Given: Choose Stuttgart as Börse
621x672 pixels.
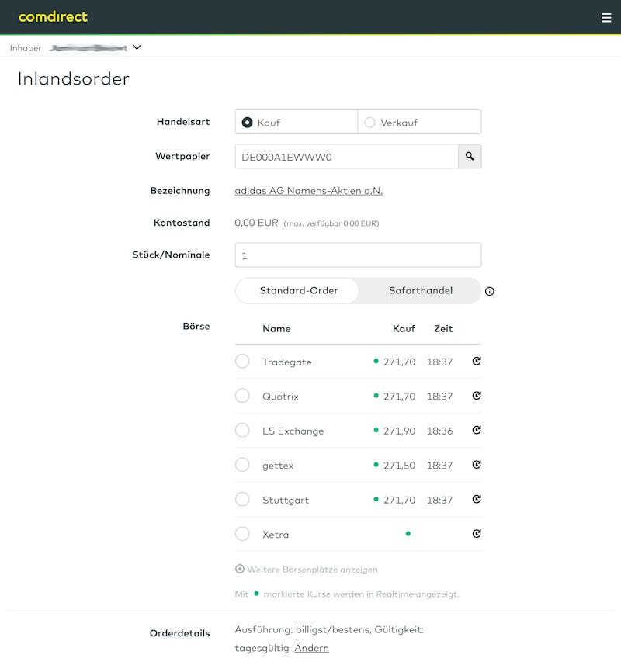Looking at the screenshot, I should pyautogui.click(x=242, y=499).
